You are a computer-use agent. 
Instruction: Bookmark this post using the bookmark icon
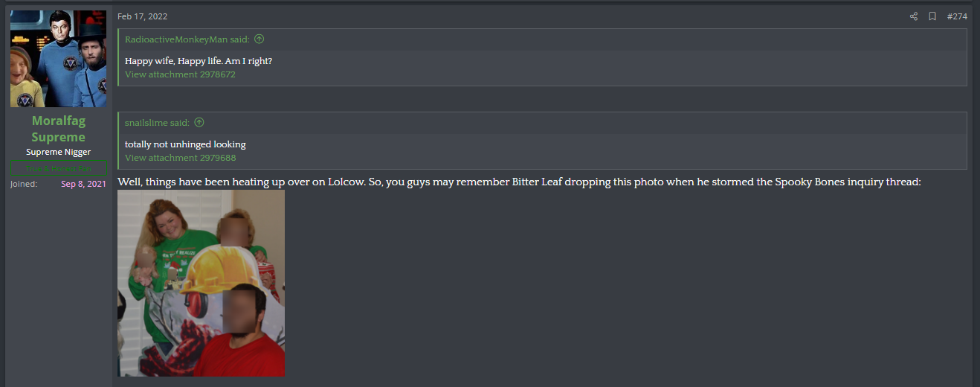click(x=932, y=16)
